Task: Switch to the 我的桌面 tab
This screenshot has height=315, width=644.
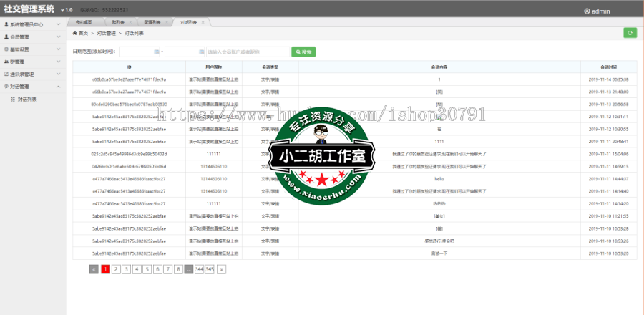Action: pyautogui.click(x=84, y=22)
